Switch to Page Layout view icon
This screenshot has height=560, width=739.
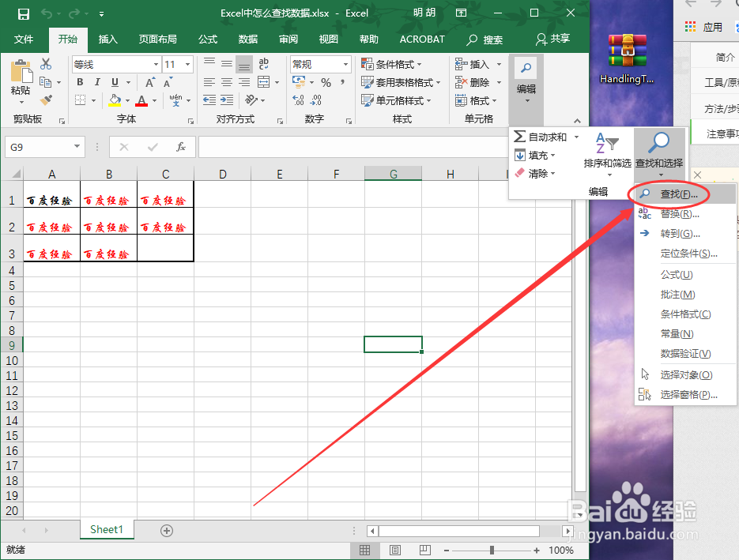pos(395,550)
